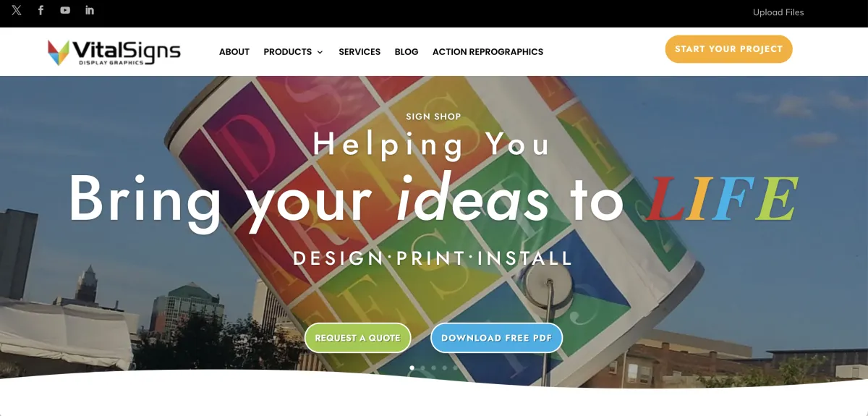
Task: Go to the Services page
Action: tap(359, 52)
